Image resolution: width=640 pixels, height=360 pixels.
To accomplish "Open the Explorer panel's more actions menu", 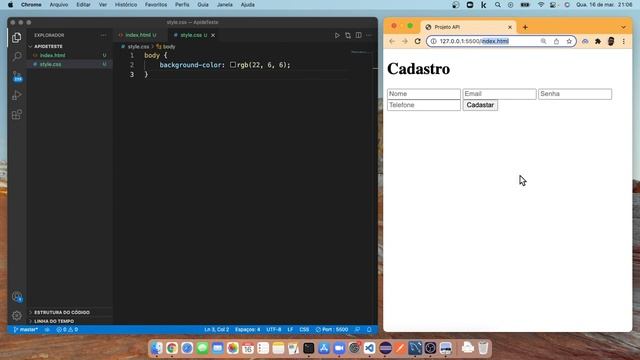I will (103, 36).
